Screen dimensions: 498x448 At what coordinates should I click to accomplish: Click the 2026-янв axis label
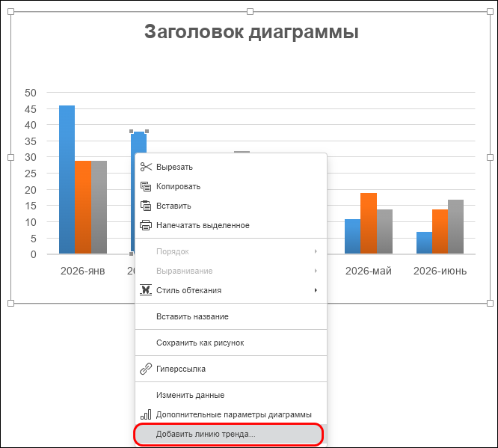click(x=82, y=271)
